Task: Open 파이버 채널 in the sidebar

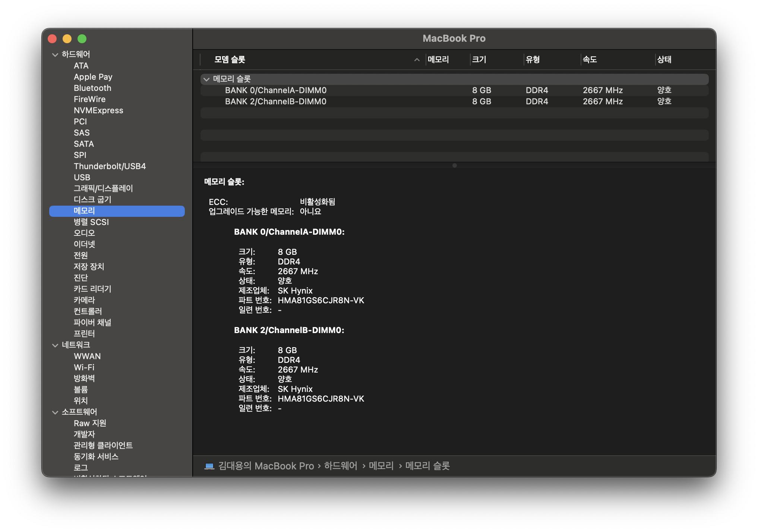Action: tap(92, 323)
